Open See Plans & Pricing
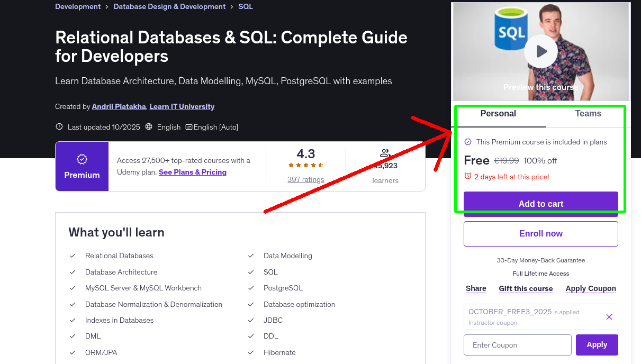The height and width of the screenshot is (364, 641). click(193, 172)
